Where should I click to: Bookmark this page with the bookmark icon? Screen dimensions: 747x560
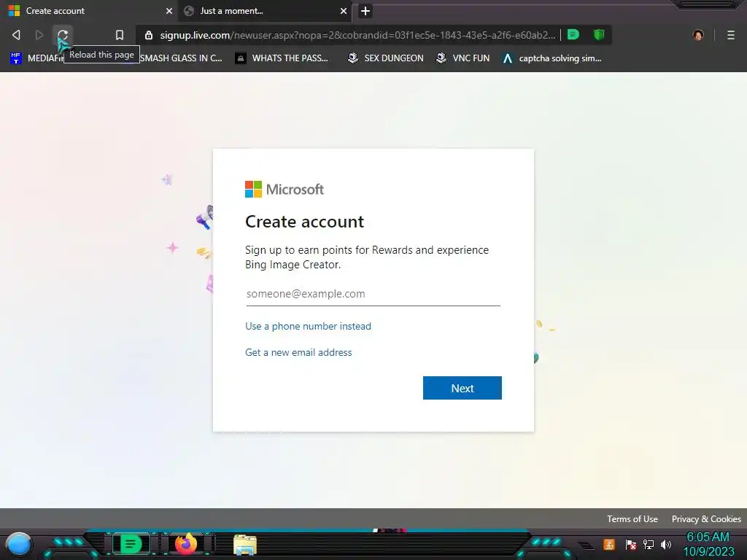(120, 35)
